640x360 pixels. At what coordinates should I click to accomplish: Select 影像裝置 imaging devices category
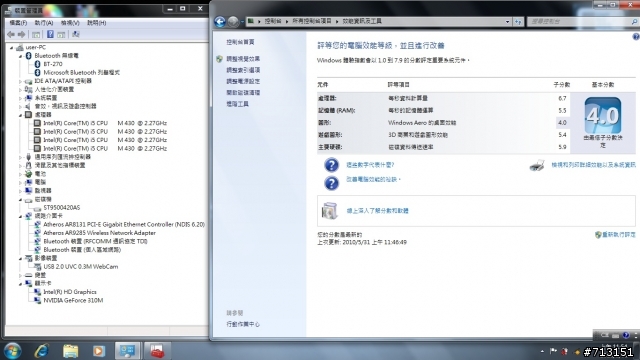coord(45,258)
